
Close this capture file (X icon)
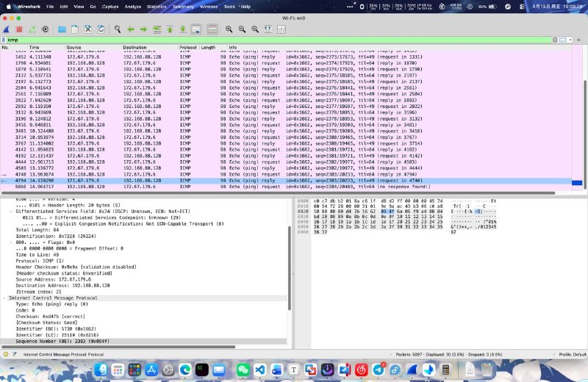[88, 29]
